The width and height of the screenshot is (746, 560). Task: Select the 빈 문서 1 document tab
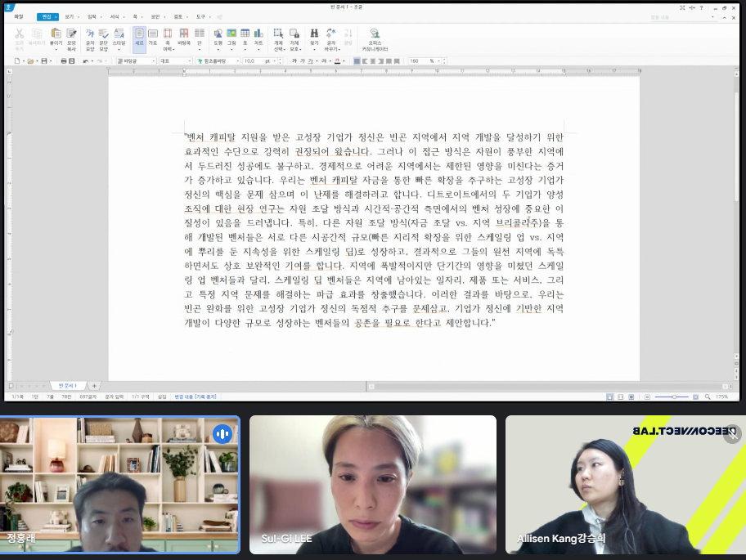pos(68,386)
